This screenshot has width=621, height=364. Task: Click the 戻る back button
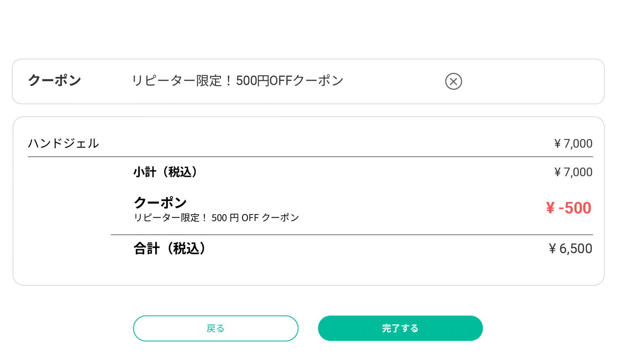[x=215, y=328]
